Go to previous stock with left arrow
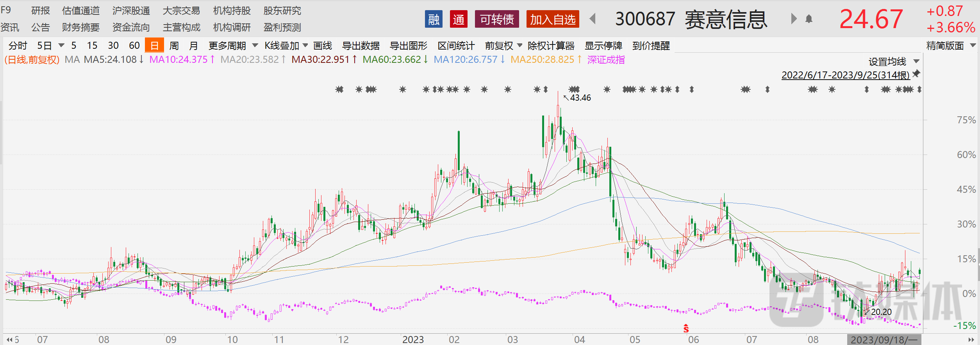Viewport: 980px width, 345px height. 593,19
